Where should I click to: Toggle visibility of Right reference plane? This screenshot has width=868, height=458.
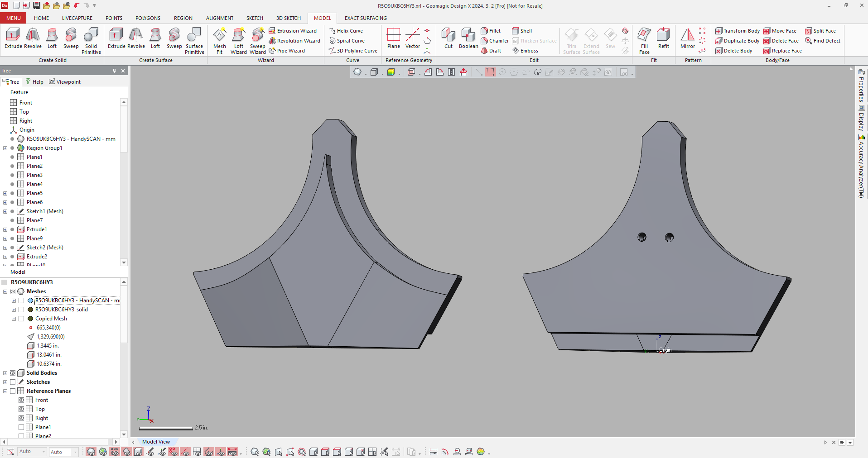[x=21, y=418]
